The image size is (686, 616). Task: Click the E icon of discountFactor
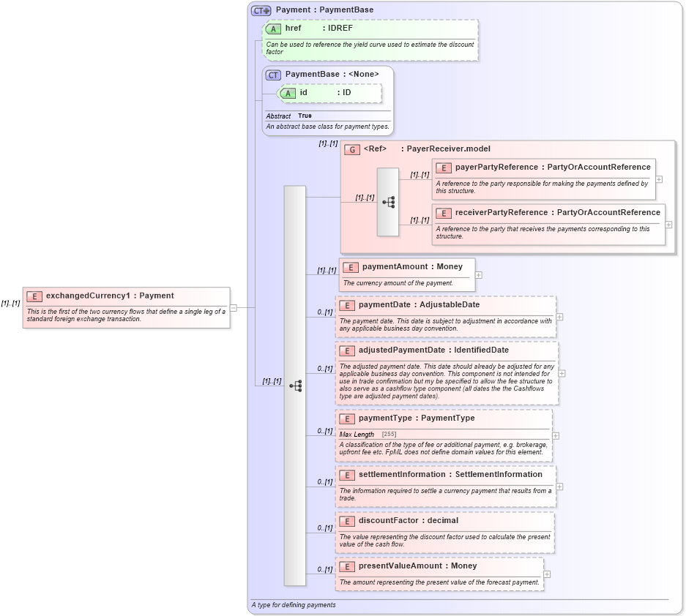coord(347,522)
